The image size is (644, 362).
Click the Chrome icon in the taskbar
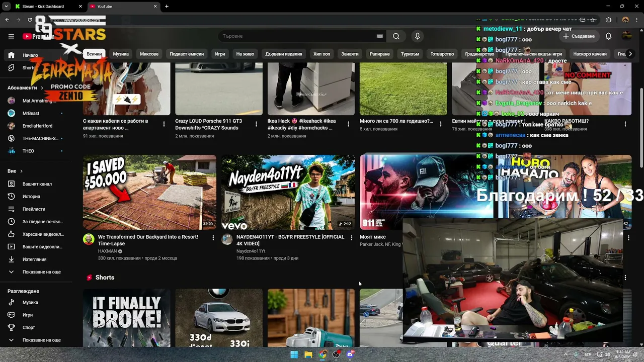coord(322,354)
